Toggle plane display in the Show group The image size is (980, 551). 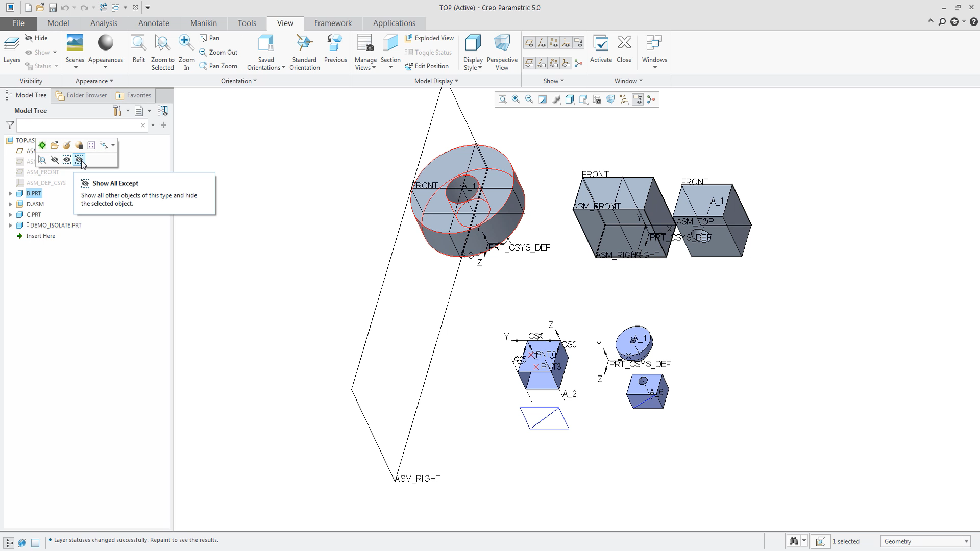529,43
